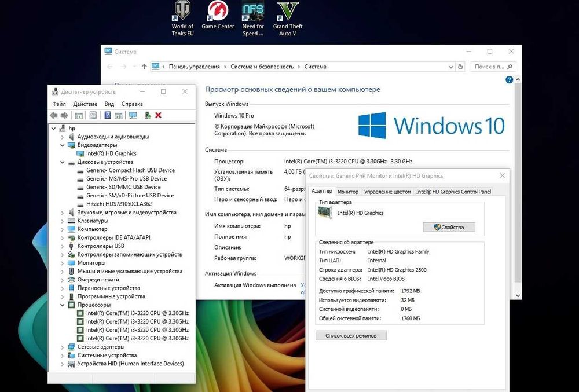Click the show/hide action pane toolbar icon
The height and width of the screenshot is (392, 579).
tap(119, 116)
